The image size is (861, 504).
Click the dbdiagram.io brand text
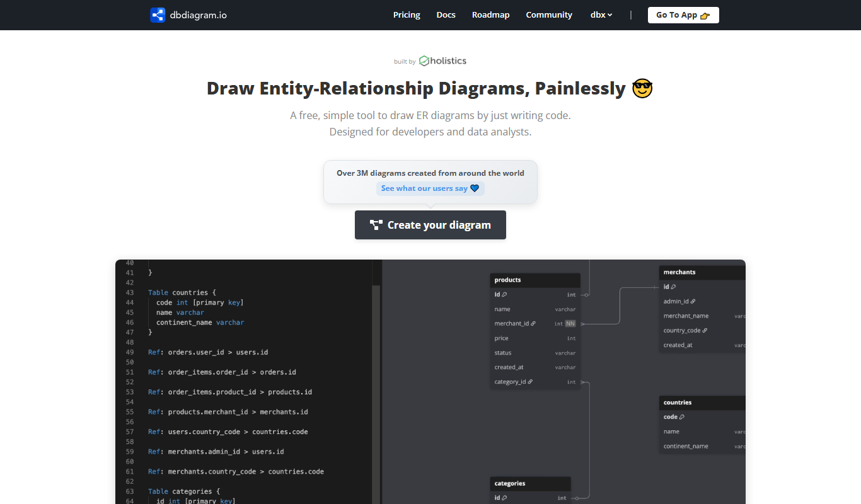(199, 15)
